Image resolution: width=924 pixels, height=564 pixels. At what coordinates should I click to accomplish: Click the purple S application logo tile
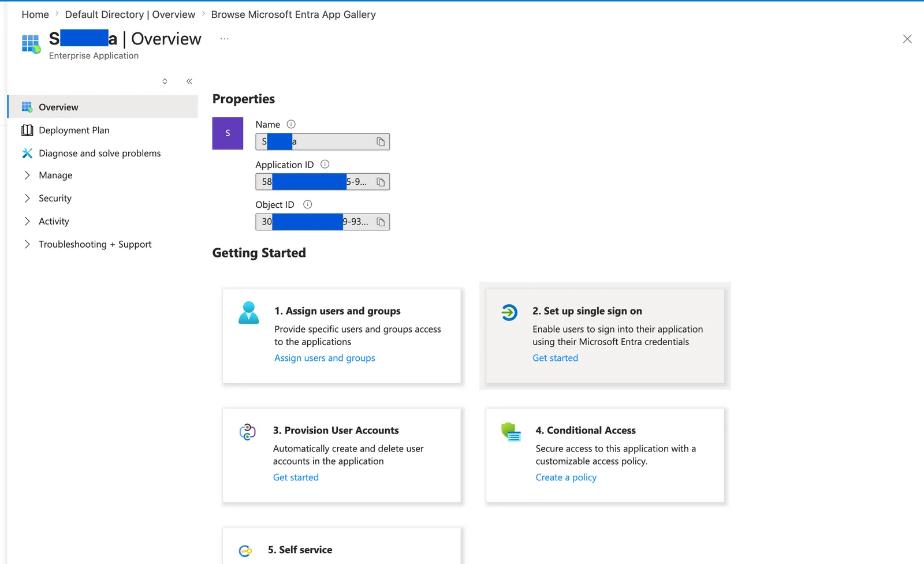(x=228, y=133)
